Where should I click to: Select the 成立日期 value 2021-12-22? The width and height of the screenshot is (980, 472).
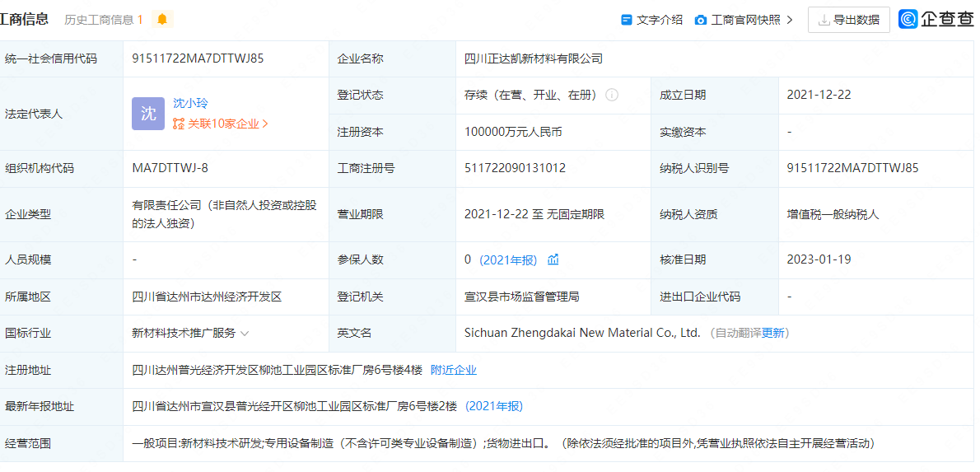819,95
